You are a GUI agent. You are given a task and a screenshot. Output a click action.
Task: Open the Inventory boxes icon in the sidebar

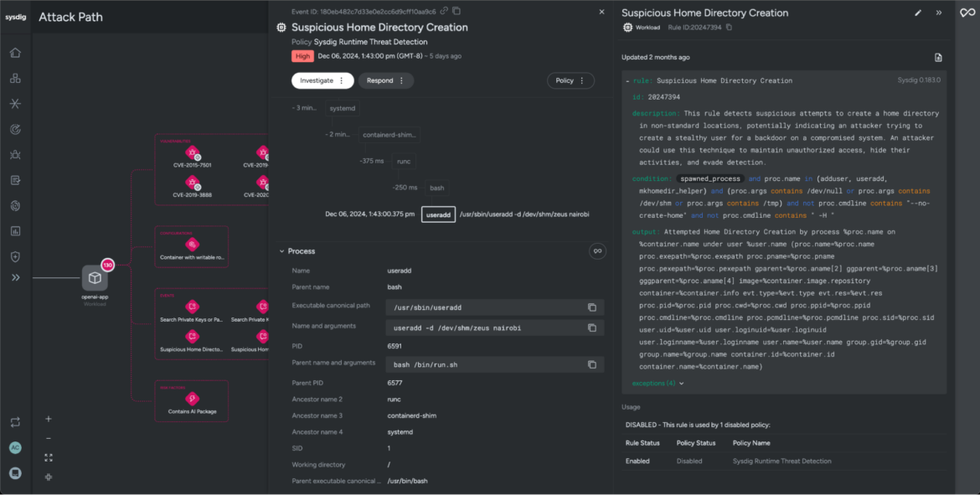(x=15, y=78)
